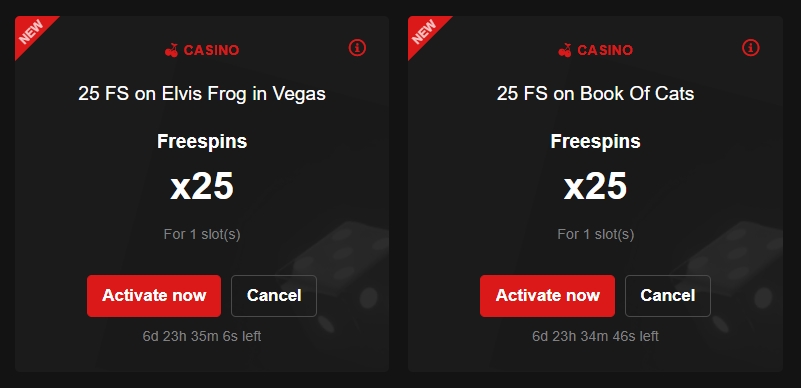Viewport: 801px width, 388px height.
Task: Open info icon on Book Of Cats card
Action: click(x=750, y=48)
